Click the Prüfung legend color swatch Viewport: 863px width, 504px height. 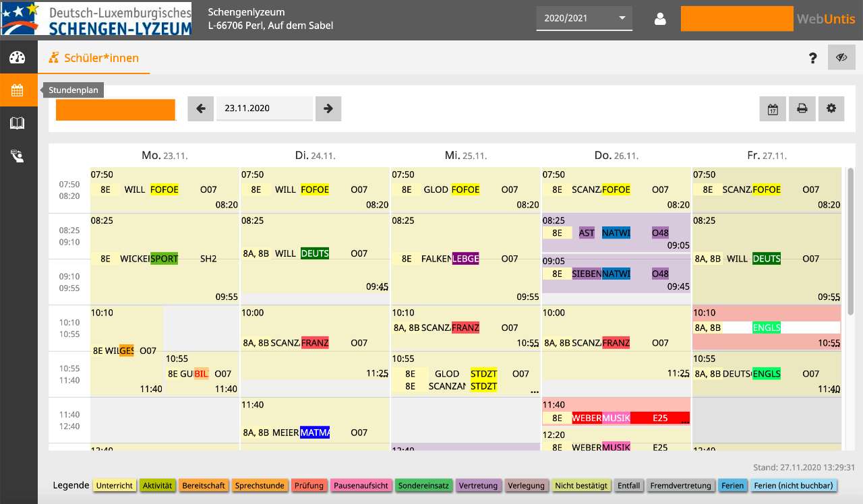pyautogui.click(x=309, y=485)
